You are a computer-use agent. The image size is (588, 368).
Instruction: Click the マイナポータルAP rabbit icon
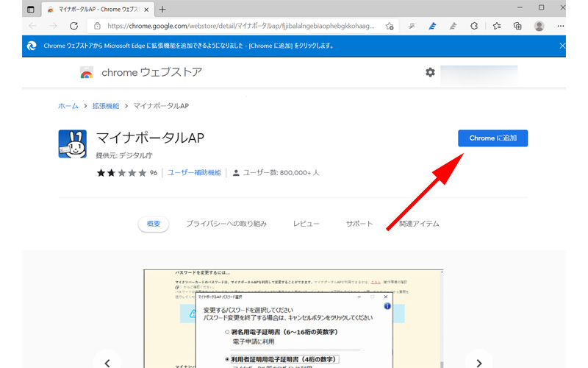point(72,144)
